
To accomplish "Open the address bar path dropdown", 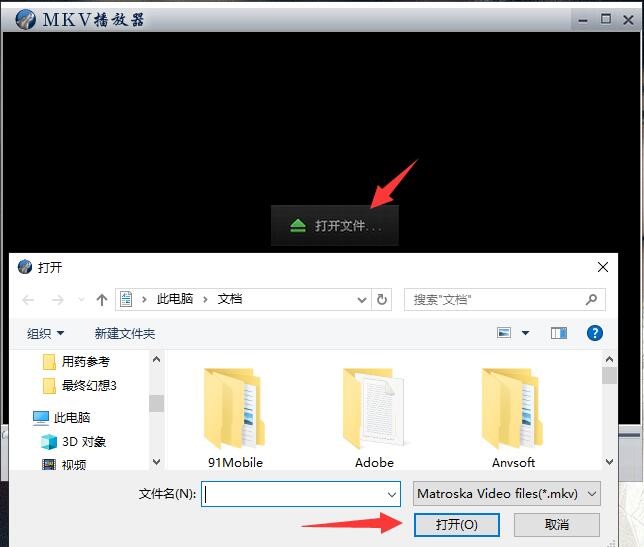I will point(362,299).
